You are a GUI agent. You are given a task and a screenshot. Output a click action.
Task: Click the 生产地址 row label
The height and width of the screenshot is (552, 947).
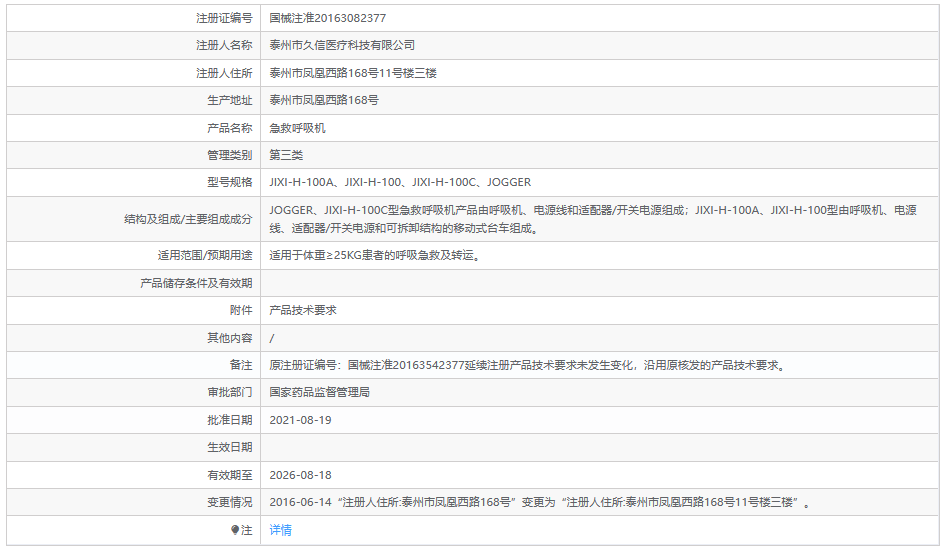[229, 100]
